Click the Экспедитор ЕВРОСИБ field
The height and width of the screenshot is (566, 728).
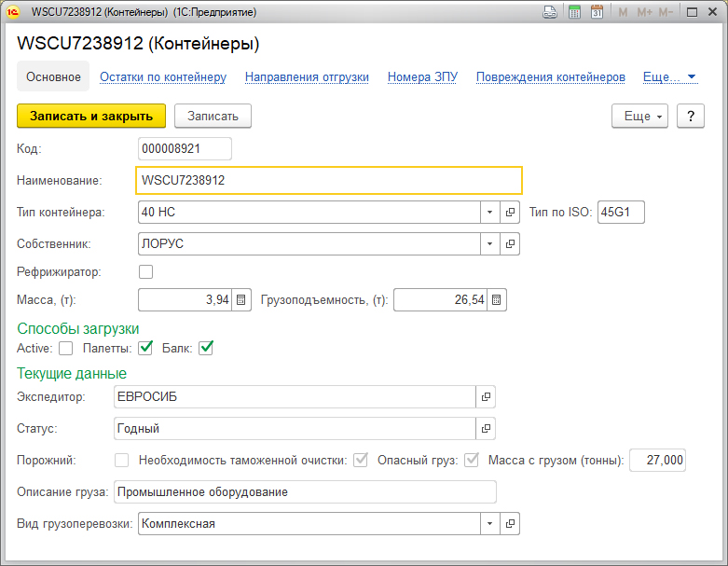(295, 397)
